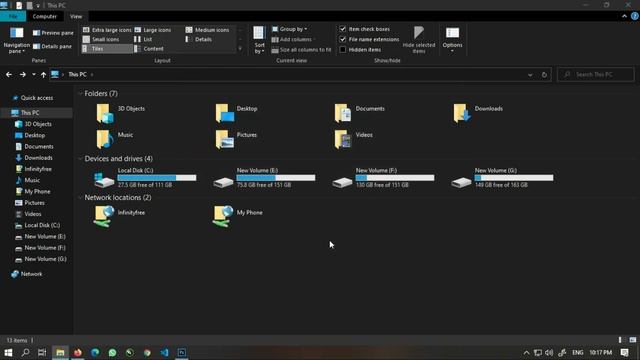640x360 pixels.
Task: Select Extra large icons layout
Action: 107,30
